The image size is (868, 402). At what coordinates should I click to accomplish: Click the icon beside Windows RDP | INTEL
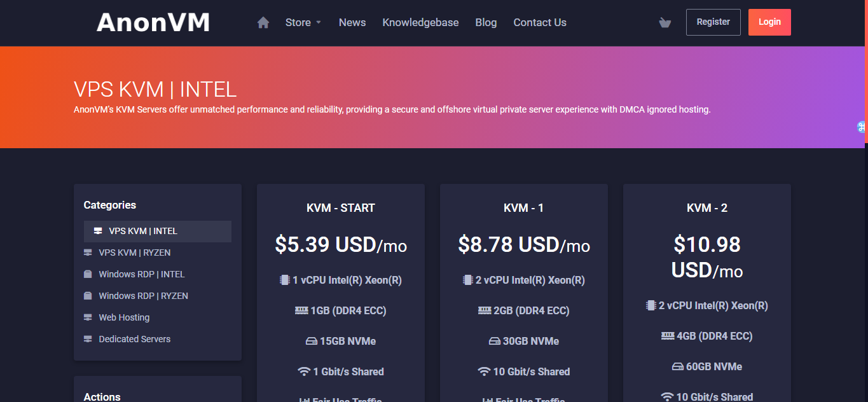[x=88, y=274]
